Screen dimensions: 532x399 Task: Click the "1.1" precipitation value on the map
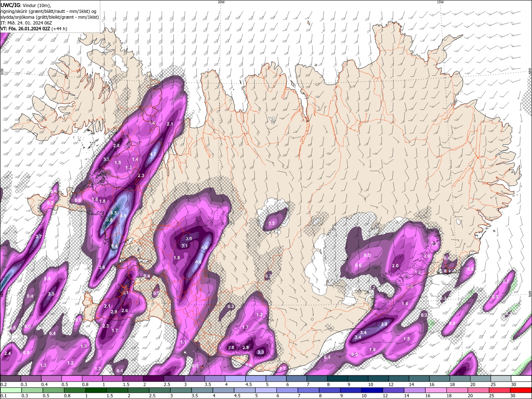click(x=183, y=342)
